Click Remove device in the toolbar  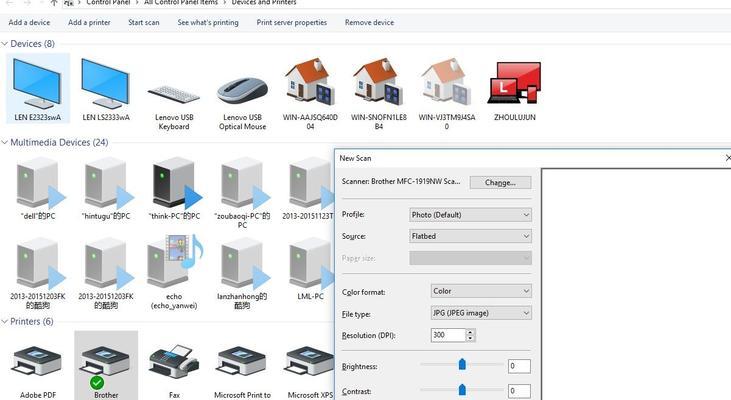click(369, 22)
